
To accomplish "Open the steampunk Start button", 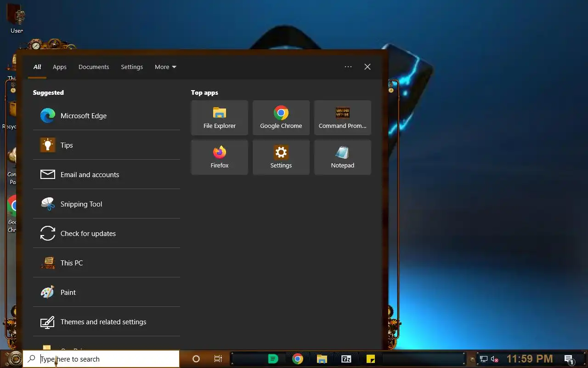I will 15,359.
